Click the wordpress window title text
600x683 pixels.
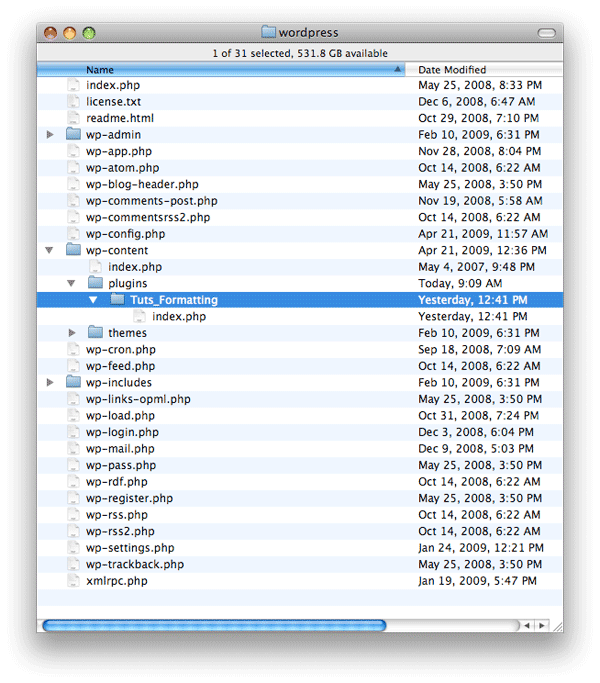[308, 33]
